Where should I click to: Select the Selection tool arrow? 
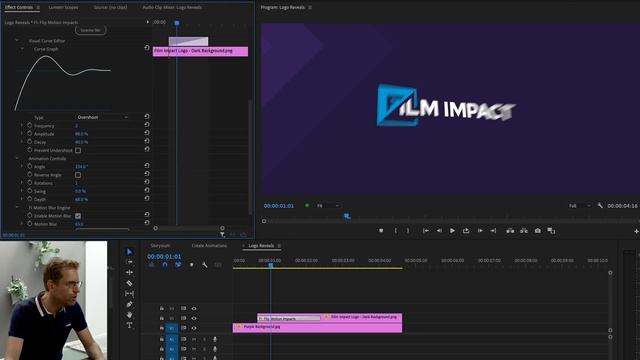[x=129, y=252]
